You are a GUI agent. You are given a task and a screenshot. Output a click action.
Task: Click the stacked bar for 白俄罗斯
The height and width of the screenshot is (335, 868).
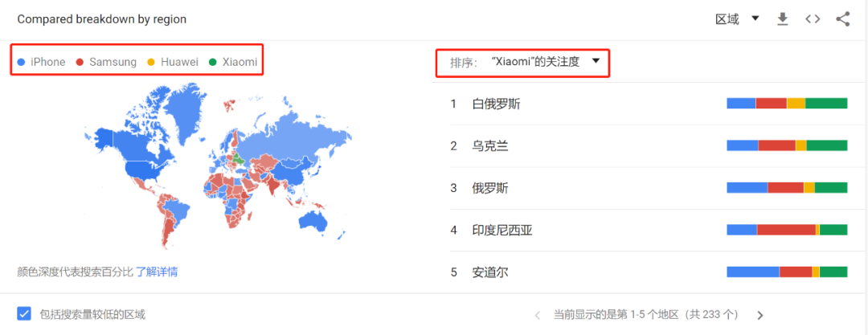[x=787, y=104]
